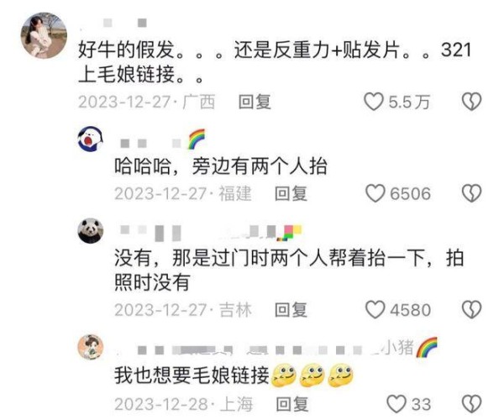Like the reply from 吉林 with 4580 likes
Screen dimensions: 504x420
[x=375, y=310]
